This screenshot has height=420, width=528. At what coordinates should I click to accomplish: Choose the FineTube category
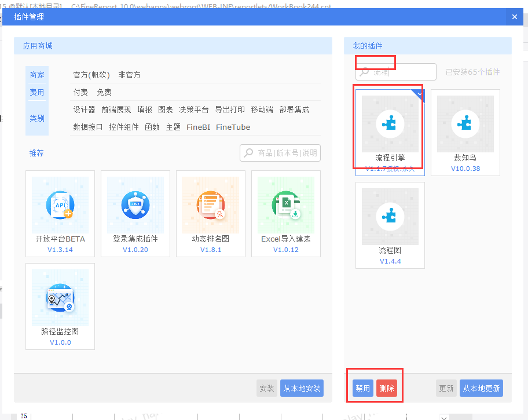[233, 127]
